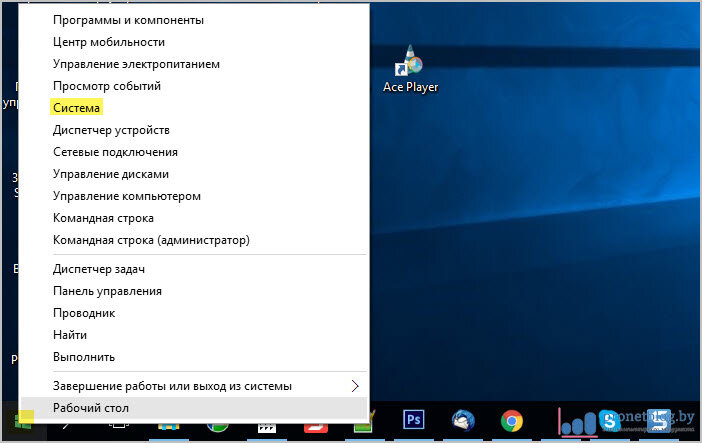702x443 pixels.
Task: Open Управление компьютером
Action: [x=194, y=196]
